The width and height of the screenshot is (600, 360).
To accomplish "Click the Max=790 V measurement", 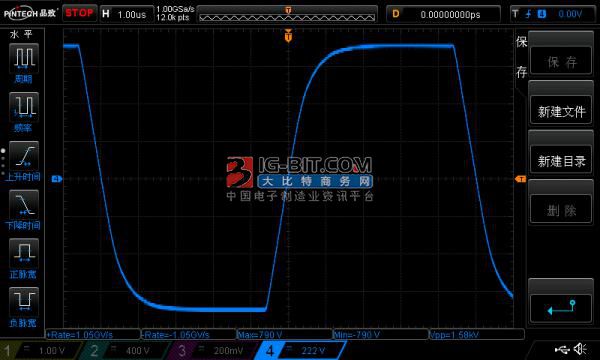I will (284, 335).
